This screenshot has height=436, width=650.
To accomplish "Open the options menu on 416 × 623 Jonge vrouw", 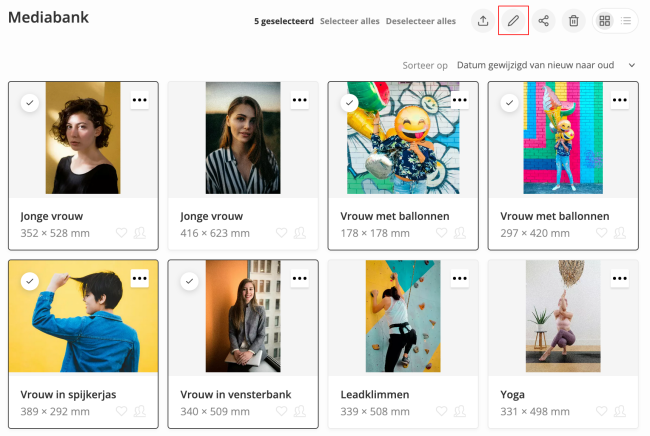I will click(299, 100).
